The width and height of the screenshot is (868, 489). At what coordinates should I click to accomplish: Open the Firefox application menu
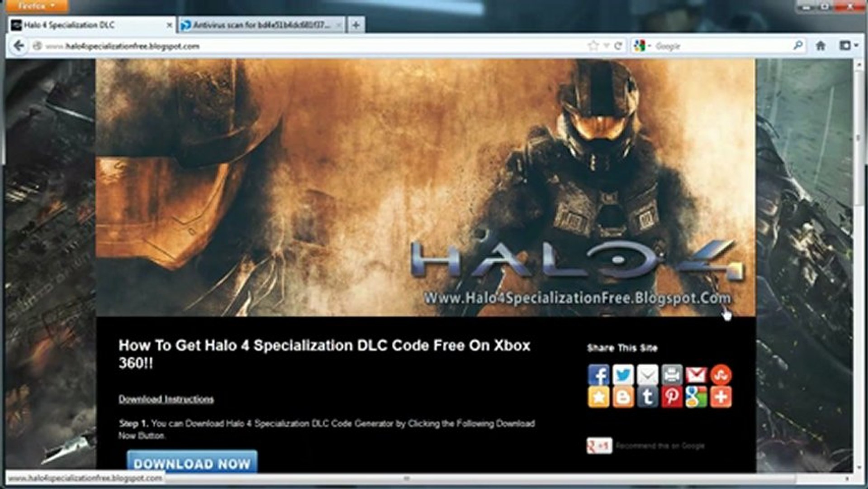[37, 6]
